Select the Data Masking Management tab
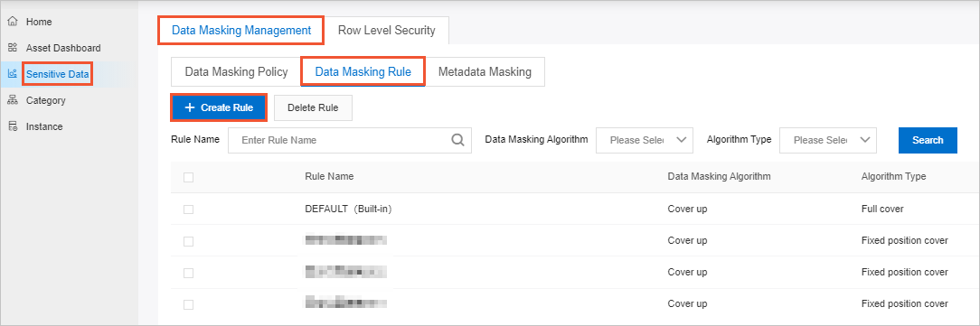 pyautogui.click(x=241, y=30)
